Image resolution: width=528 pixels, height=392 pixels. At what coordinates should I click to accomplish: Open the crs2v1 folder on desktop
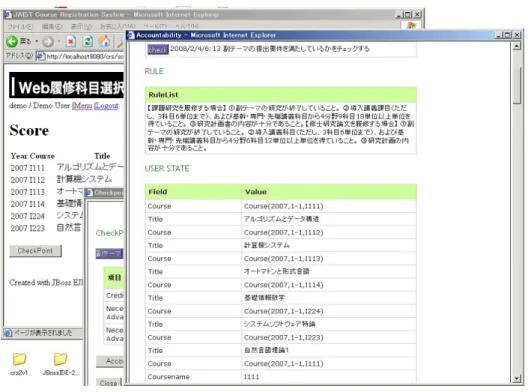click(19, 364)
